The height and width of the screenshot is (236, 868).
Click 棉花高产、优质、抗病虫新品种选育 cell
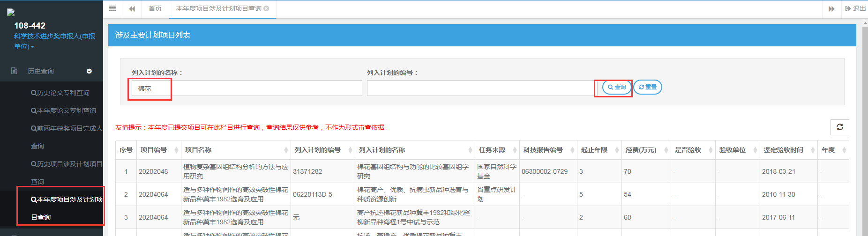coord(415,194)
